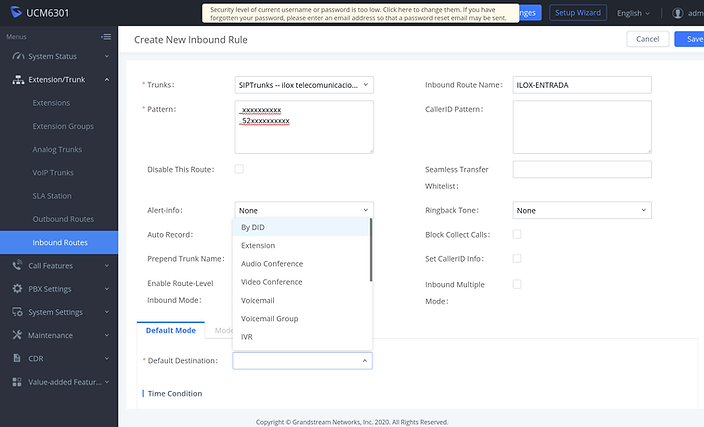Click the Save button
This screenshot has height=427, width=704.
click(690, 39)
